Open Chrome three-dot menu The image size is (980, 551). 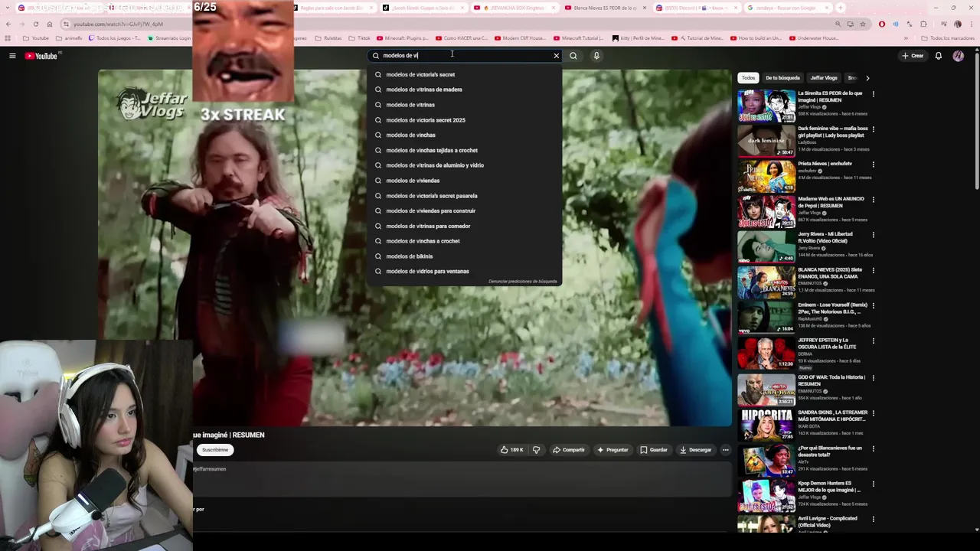[972, 24]
